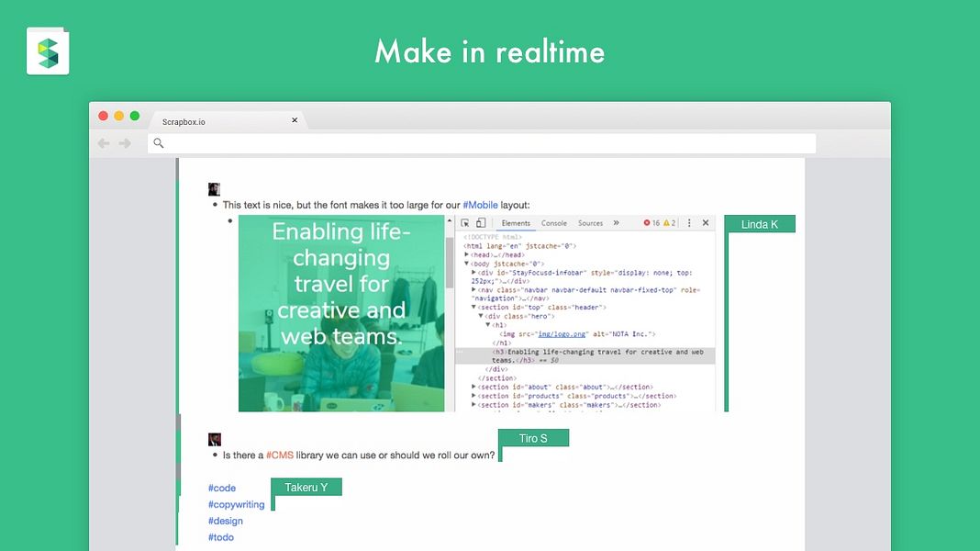980x551 pixels.
Task: Click the Linda K cursor label
Action: point(760,224)
